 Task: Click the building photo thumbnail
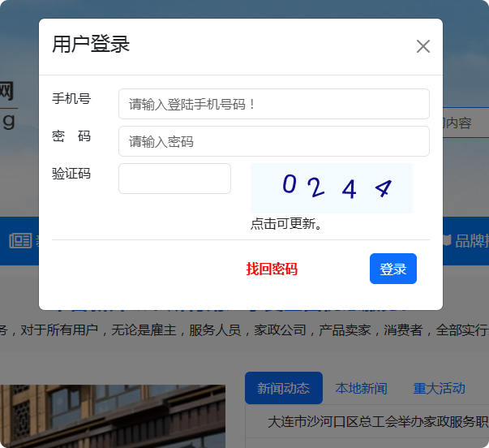pyautogui.click(x=113, y=416)
